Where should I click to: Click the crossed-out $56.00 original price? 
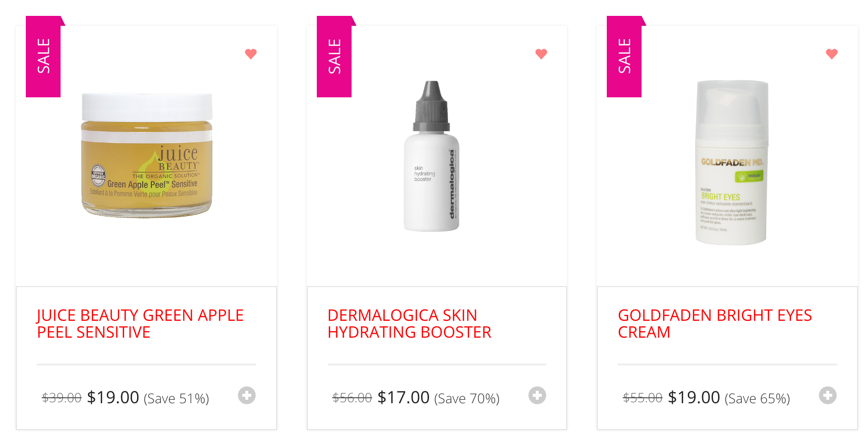352,398
